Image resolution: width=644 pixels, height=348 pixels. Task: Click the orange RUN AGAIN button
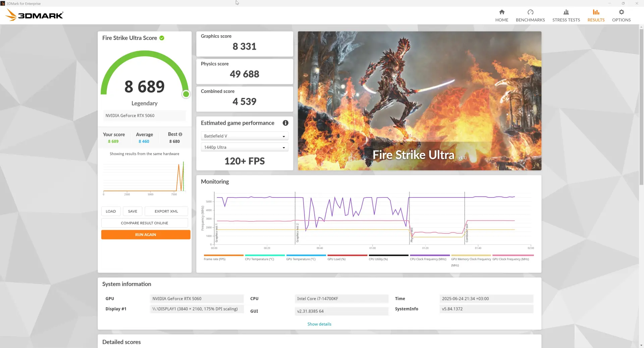146,235
